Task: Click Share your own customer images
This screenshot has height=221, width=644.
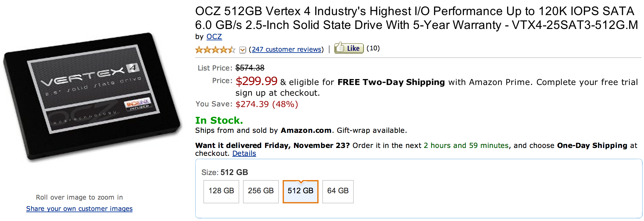Action: click(79, 209)
